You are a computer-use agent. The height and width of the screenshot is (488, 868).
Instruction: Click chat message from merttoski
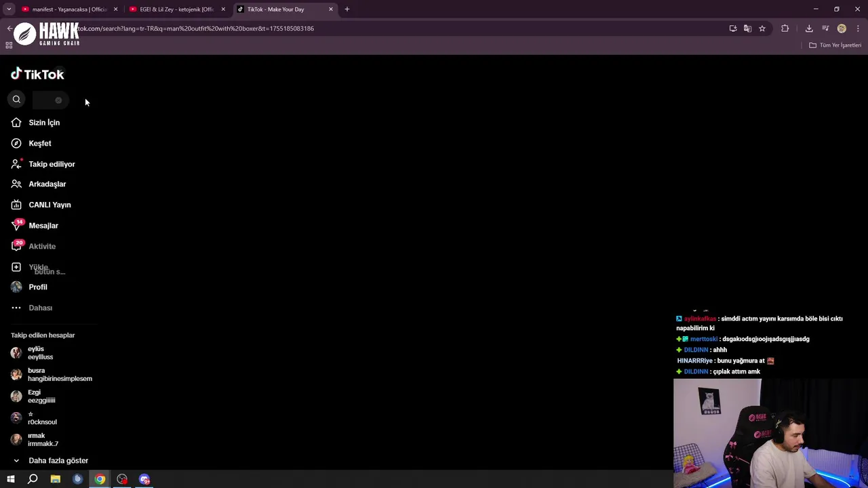point(743,339)
